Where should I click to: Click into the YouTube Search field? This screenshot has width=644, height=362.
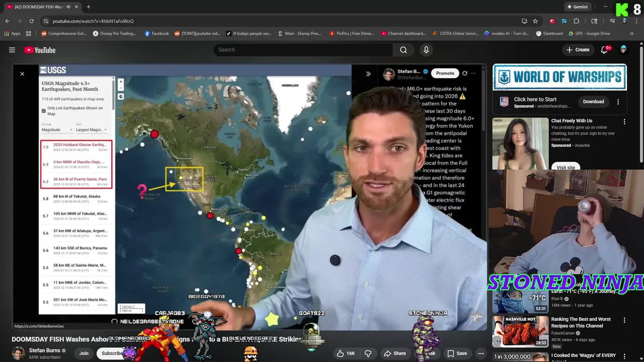tap(303, 50)
